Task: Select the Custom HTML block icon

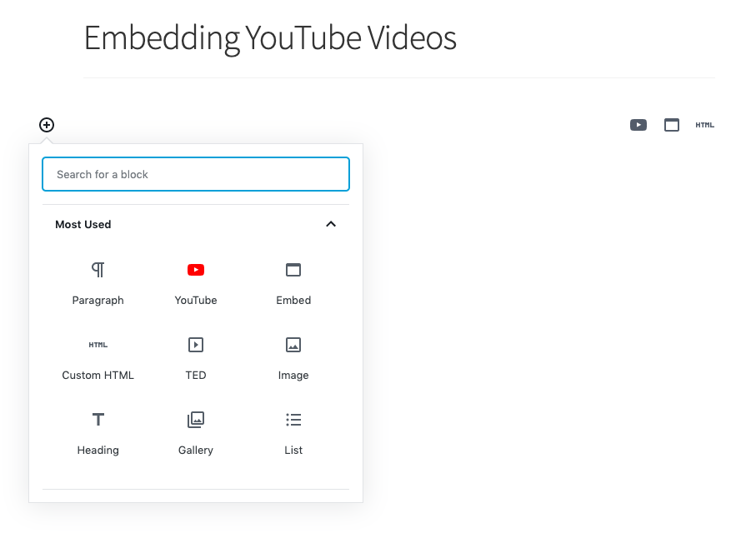Action: pos(98,344)
